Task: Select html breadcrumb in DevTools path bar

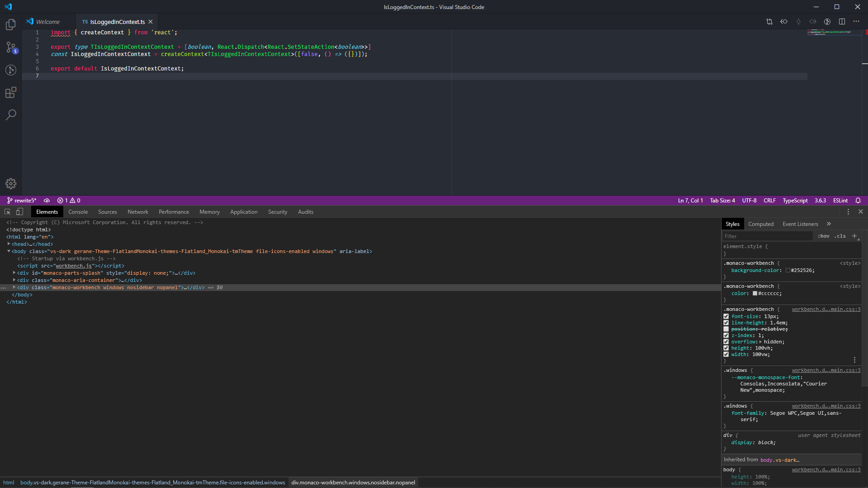Action: (x=9, y=483)
